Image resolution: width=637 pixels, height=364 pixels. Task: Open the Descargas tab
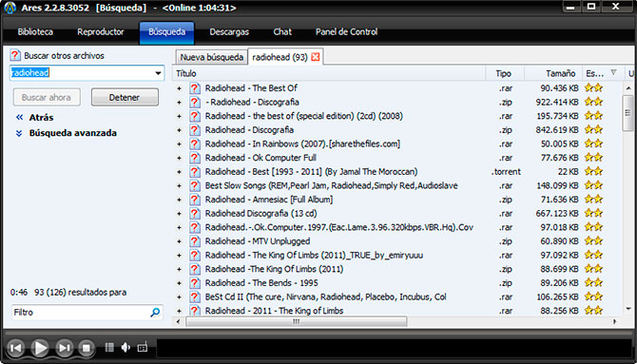(229, 32)
